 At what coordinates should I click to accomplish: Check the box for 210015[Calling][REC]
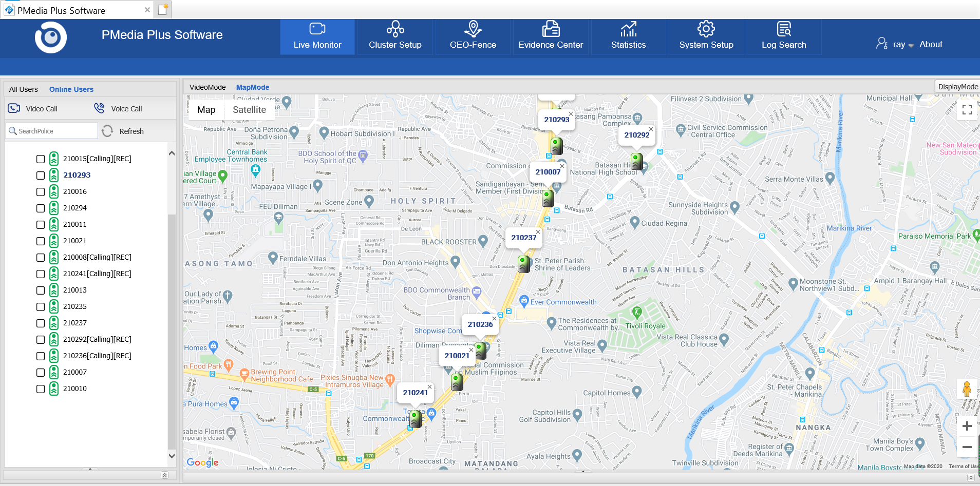tap(41, 159)
